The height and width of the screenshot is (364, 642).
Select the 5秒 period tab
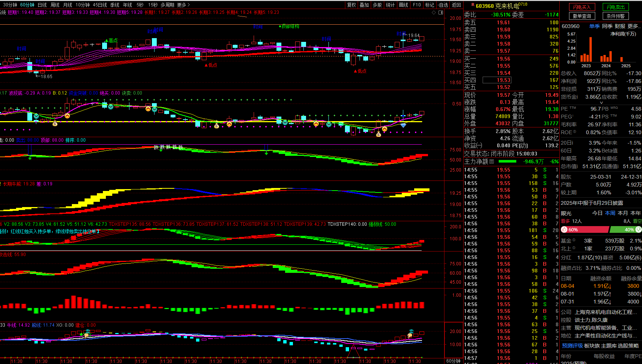(x=140, y=5)
